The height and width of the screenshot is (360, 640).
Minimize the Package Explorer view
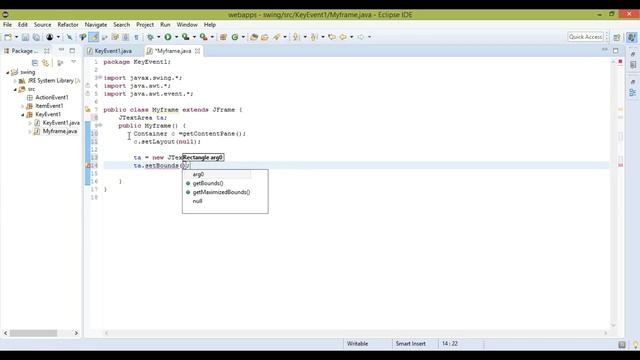point(61,50)
